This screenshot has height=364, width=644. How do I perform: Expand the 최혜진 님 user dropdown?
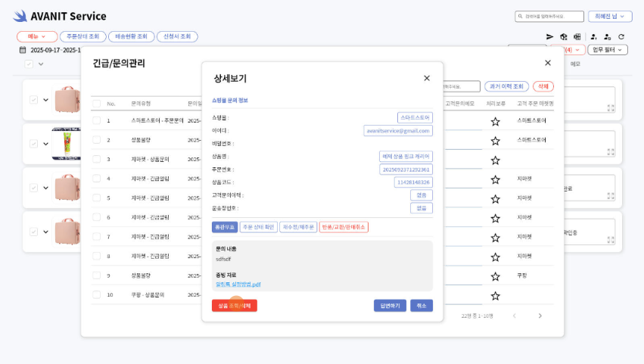click(610, 16)
